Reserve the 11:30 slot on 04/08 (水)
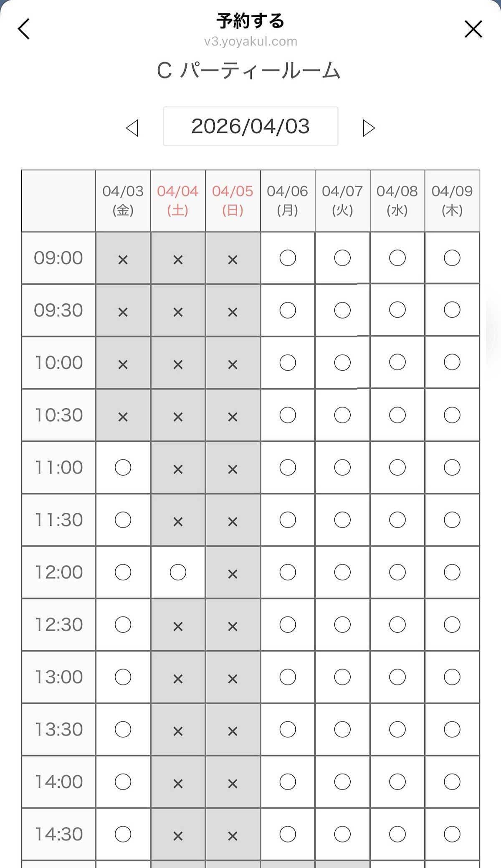 pos(397,520)
